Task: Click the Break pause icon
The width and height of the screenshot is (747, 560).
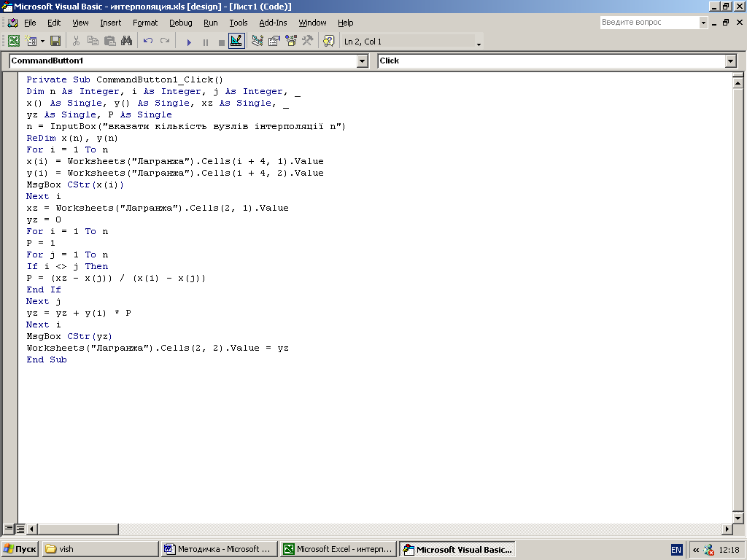Action: [205, 42]
